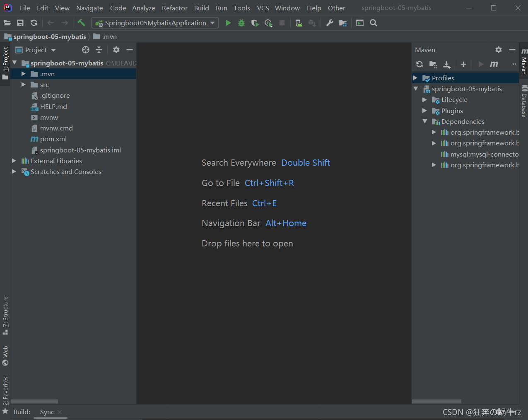Show more Maven toolbar actions chevron
This screenshot has width=528, height=420.
coord(514,64)
